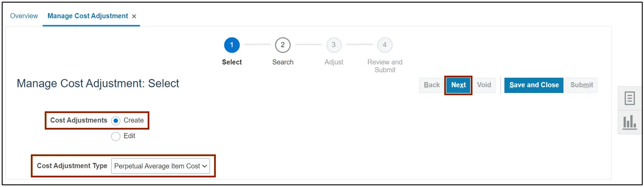644x187 pixels.
Task: Open the bar chart analytics icon
Action: pos(629,123)
